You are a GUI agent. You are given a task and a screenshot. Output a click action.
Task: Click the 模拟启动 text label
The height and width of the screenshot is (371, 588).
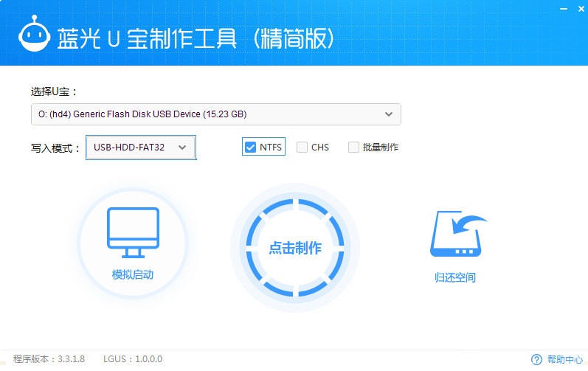pos(133,274)
